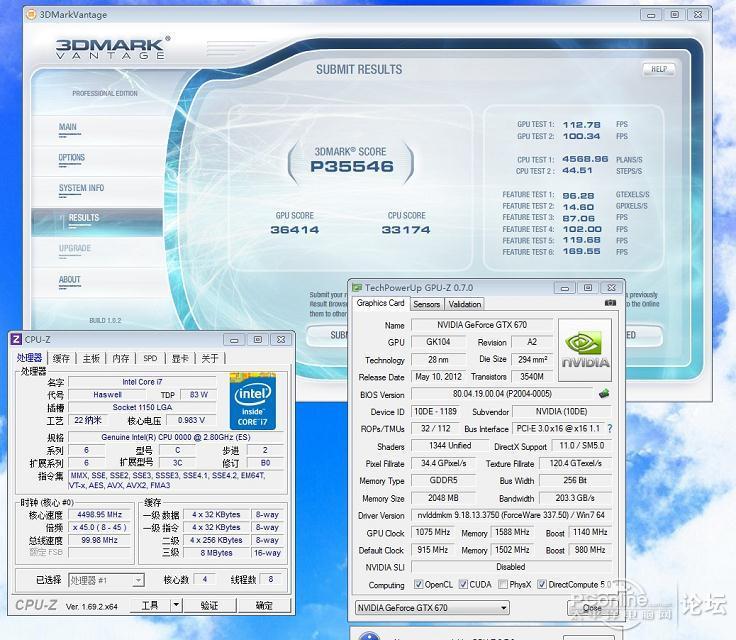Click the CPU Test 1 value 4568.96
Viewport: 736px width, 640px height.
click(x=585, y=159)
